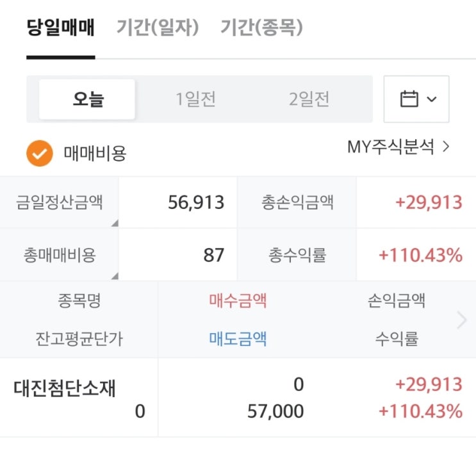
Task: Select the 오늘 segment button
Action: (88, 99)
